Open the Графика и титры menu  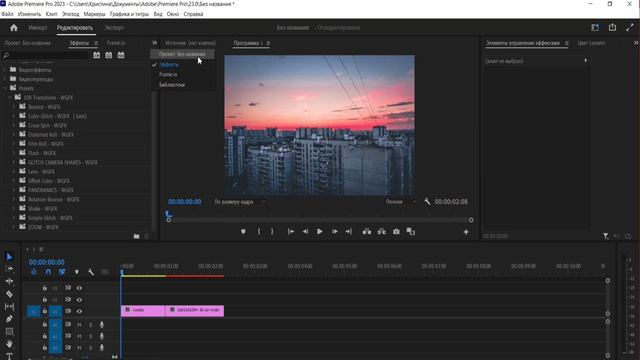point(129,14)
